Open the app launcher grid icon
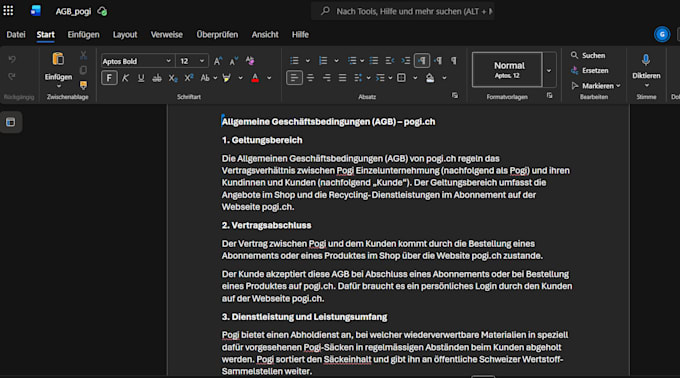The image size is (680, 378). [8, 11]
